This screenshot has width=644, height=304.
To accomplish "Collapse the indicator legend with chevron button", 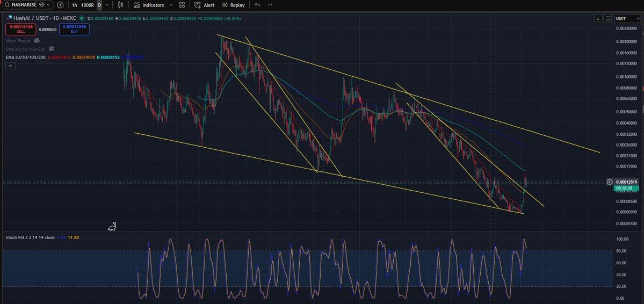I will coord(11,66).
